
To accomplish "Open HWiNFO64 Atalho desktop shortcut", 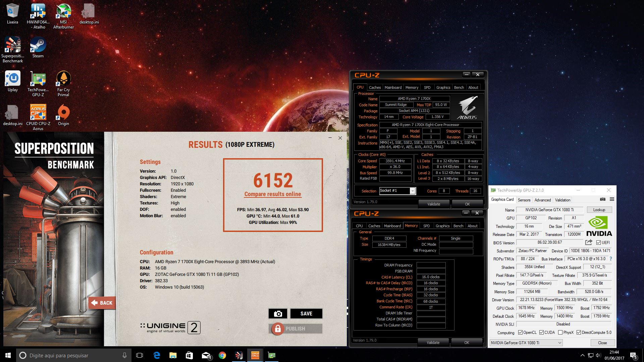I will point(38,16).
